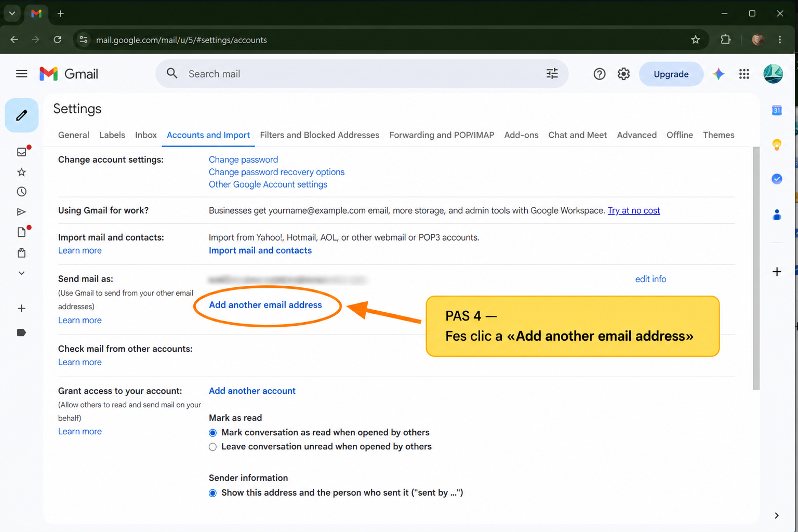
Task: Select Show this address and sender radio
Action: [212, 493]
